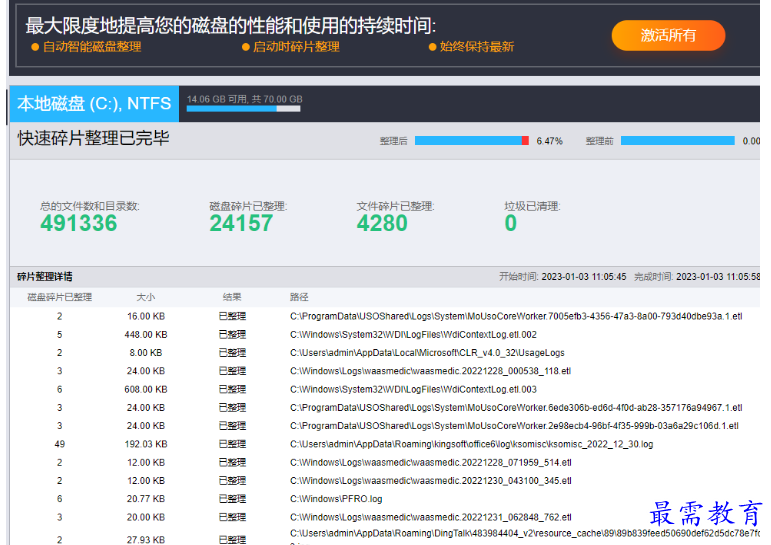771x545 pixels.
Task: Click the 192.03 KB size cell
Action: click(x=146, y=444)
